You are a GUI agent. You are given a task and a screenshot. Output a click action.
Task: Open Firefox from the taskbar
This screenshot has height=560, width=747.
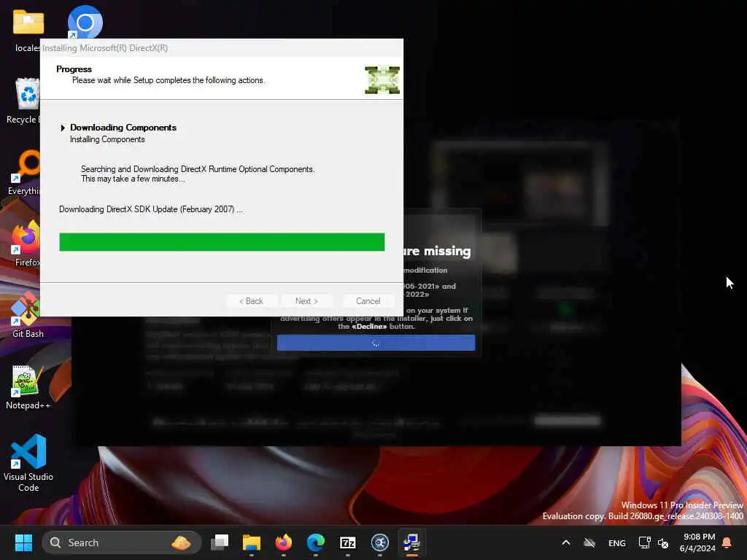[x=284, y=542]
